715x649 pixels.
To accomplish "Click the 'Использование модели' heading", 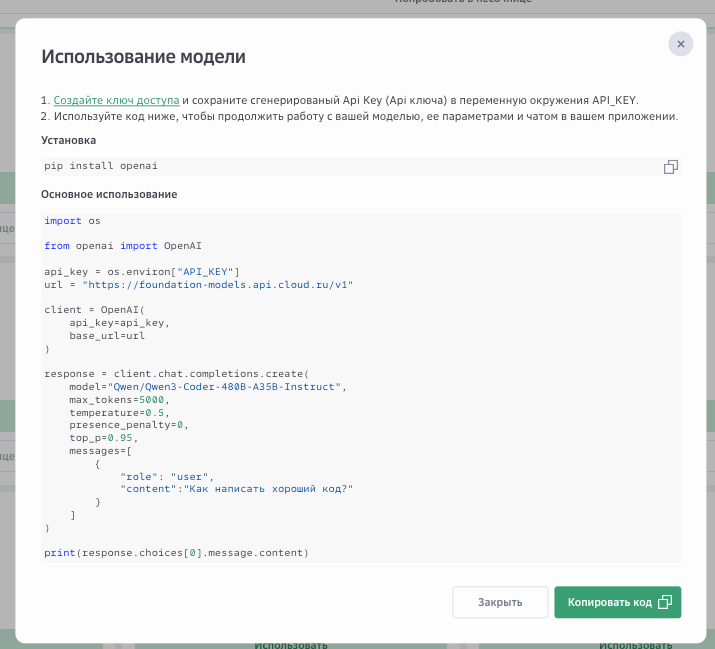I will pyautogui.click(x=143, y=57).
